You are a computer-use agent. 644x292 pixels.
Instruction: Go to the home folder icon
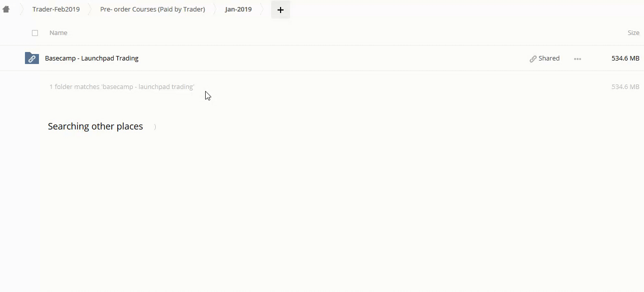[6, 9]
